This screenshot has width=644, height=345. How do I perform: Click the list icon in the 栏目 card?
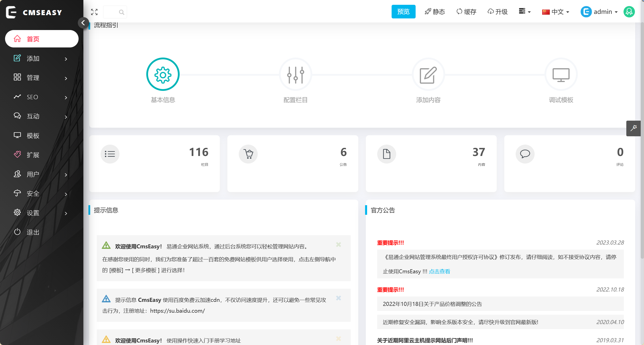coord(110,154)
